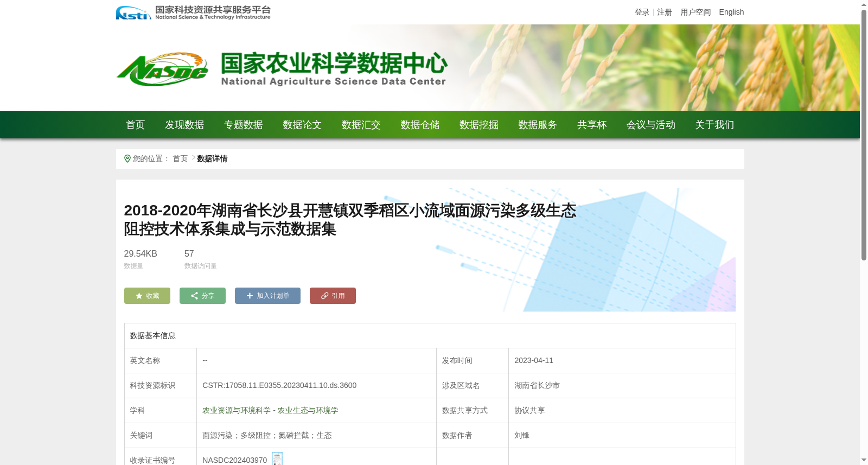Viewport: 868px width, 465px height.
Task: Click the 加入计划单 button
Action: pos(267,296)
